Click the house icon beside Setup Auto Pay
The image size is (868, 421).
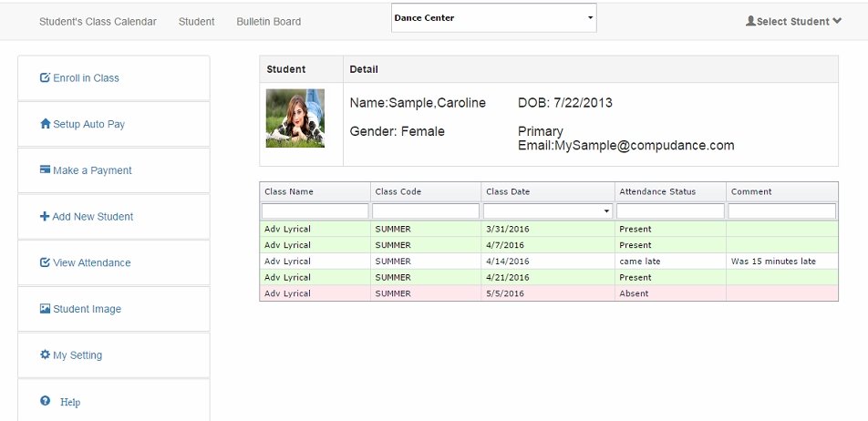(46, 124)
